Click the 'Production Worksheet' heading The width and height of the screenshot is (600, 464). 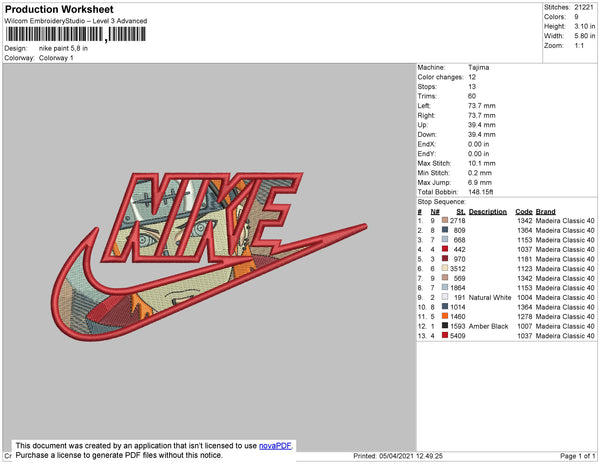coord(59,9)
